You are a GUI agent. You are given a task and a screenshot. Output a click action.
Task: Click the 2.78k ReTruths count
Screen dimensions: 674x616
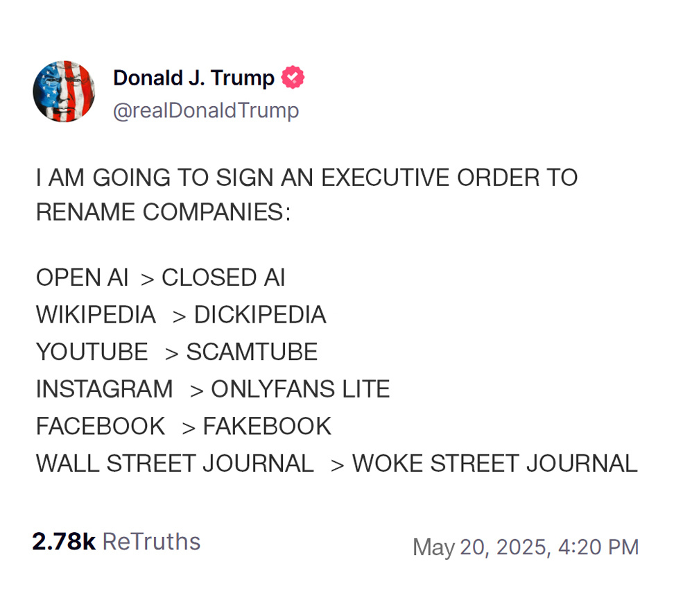pyautogui.click(x=116, y=542)
